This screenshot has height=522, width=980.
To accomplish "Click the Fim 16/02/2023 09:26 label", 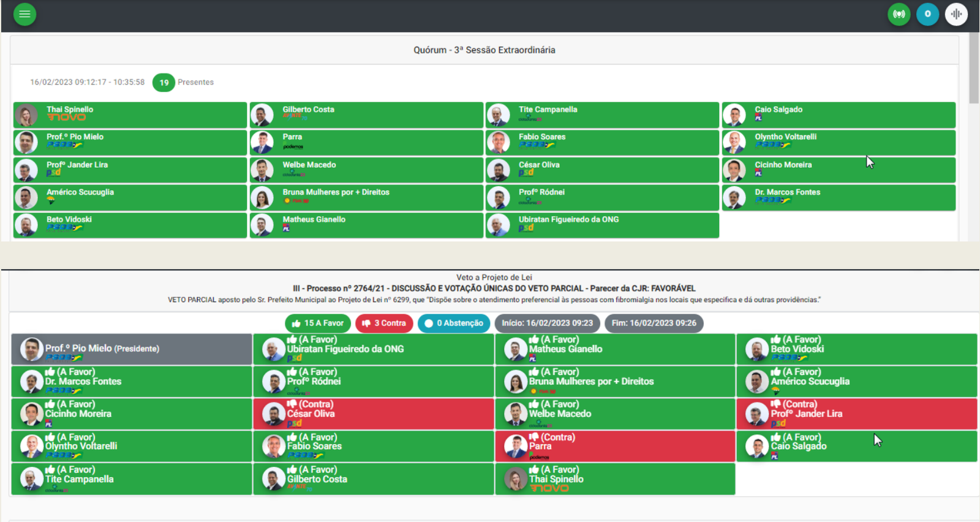I will point(654,323).
